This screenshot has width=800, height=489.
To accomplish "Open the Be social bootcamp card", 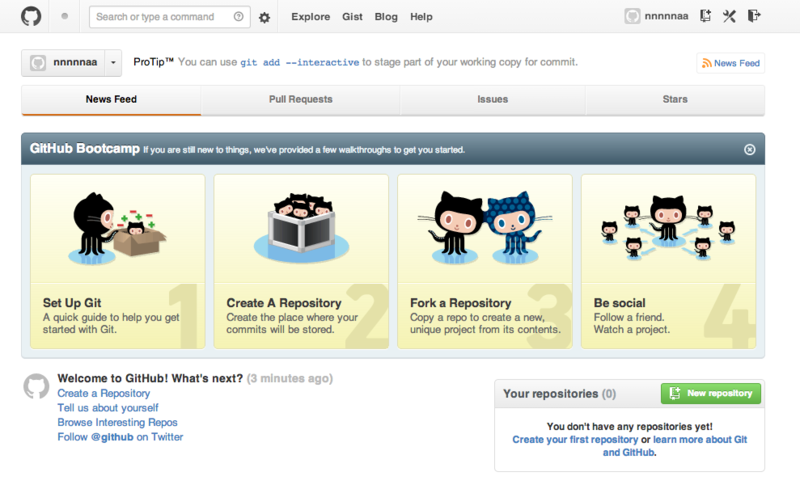I will click(668, 261).
